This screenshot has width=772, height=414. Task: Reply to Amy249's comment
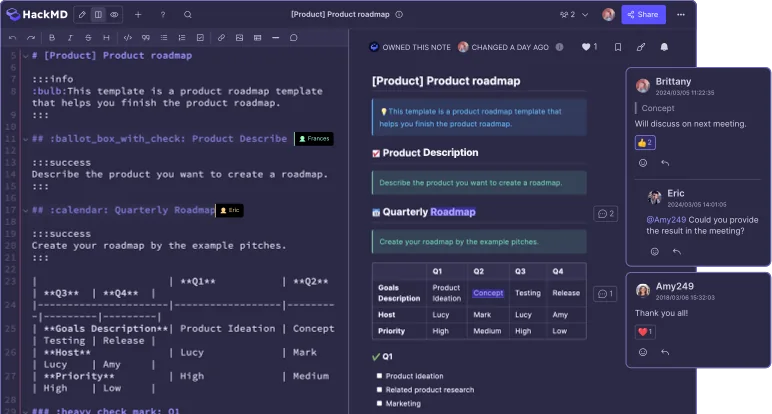click(665, 352)
